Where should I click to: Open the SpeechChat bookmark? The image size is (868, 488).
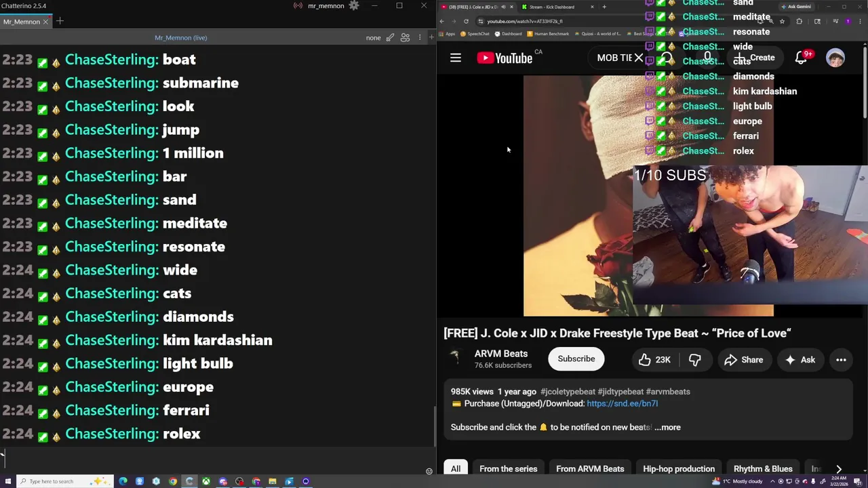475,34
